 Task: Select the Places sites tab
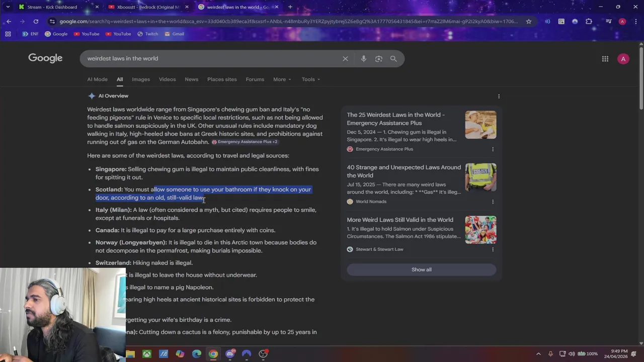pos(222,79)
